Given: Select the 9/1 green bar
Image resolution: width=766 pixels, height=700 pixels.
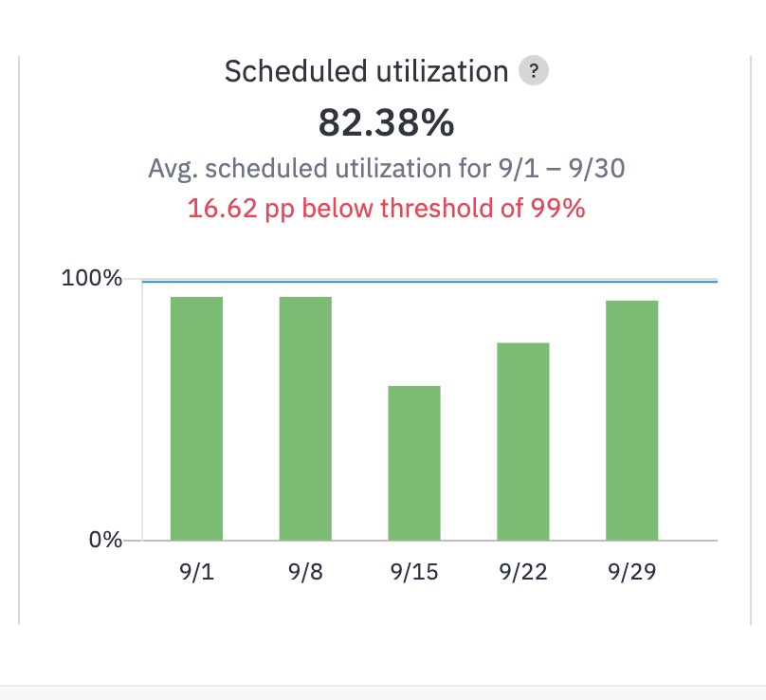Looking at the screenshot, I should tap(196, 418).
